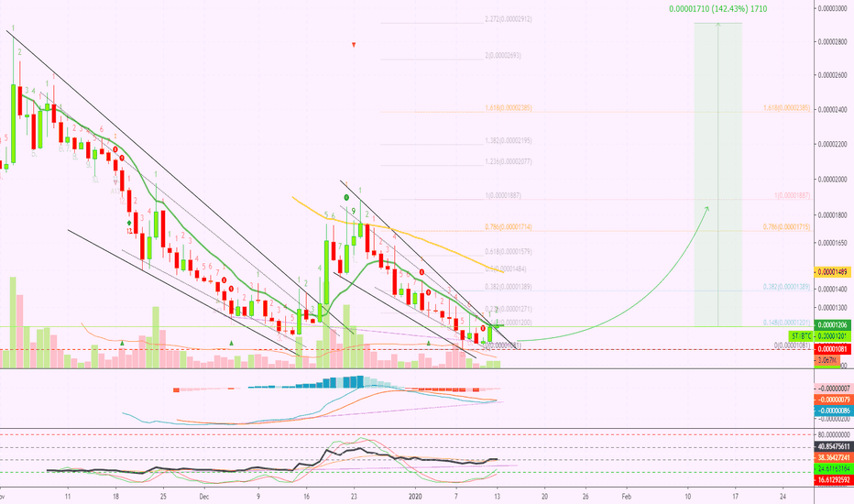Click the red 0.00001081 price tag
This screenshot has width=854, height=504.
point(832,349)
